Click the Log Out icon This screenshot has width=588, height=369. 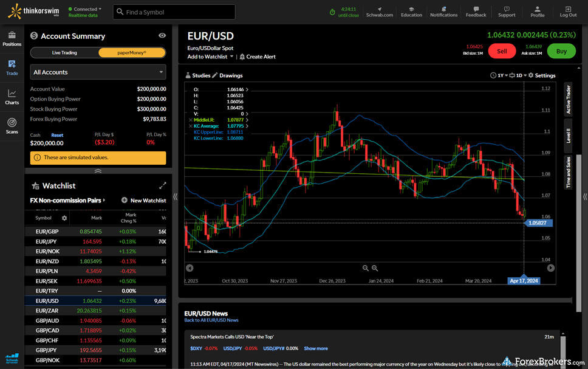pyautogui.click(x=568, y=9)
